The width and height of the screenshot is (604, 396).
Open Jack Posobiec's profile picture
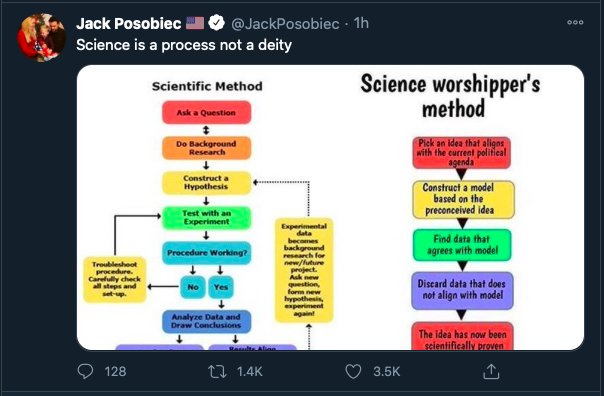coord(42,38)
